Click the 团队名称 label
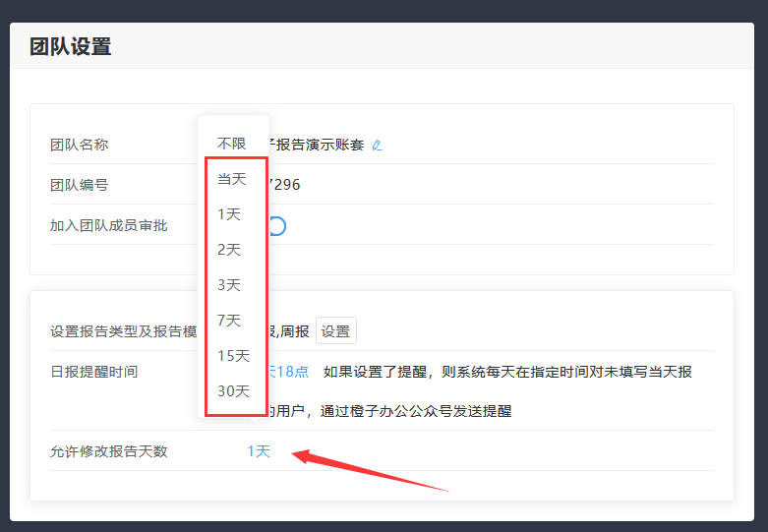Screen dimensions: 768x532 tap(79, 145)
